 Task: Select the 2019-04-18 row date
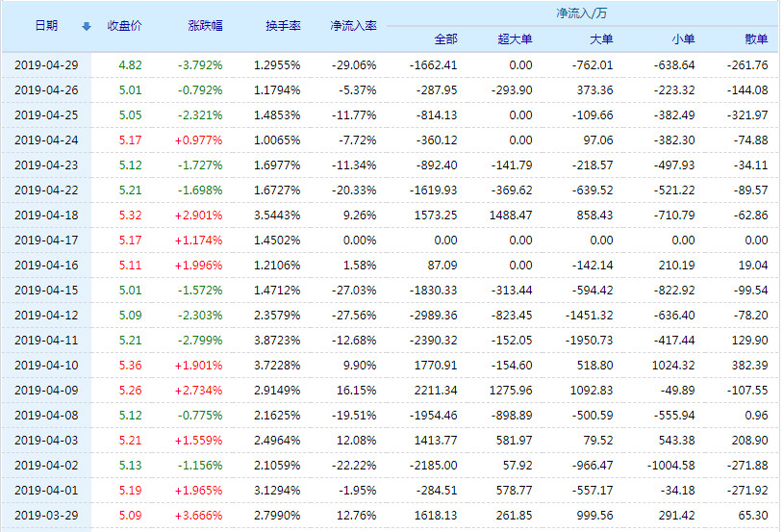[x=46, y=215]
